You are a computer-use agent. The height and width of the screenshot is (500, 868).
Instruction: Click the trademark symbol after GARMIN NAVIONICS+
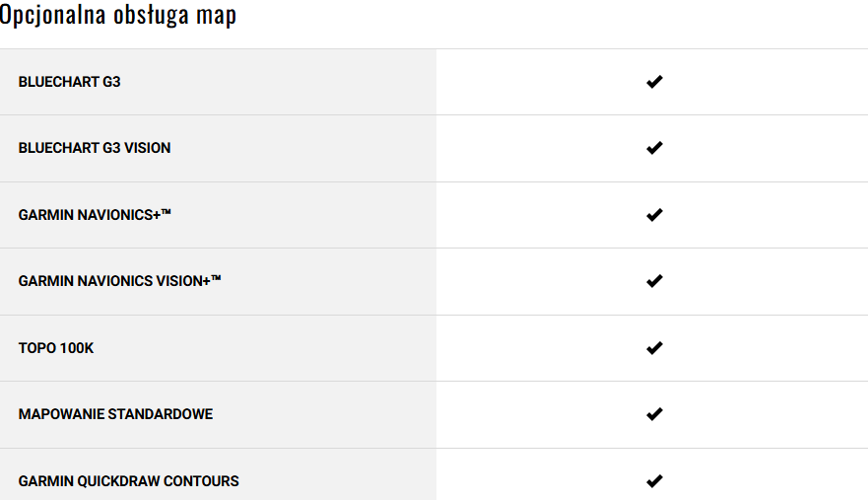click(x=167, y=212)
